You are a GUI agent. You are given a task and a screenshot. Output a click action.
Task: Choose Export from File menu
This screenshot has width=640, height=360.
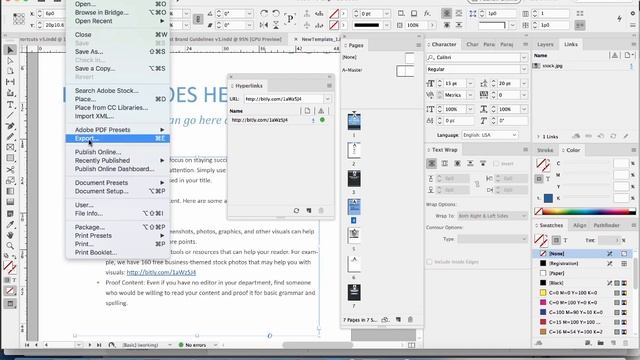[x=118, y=138]
